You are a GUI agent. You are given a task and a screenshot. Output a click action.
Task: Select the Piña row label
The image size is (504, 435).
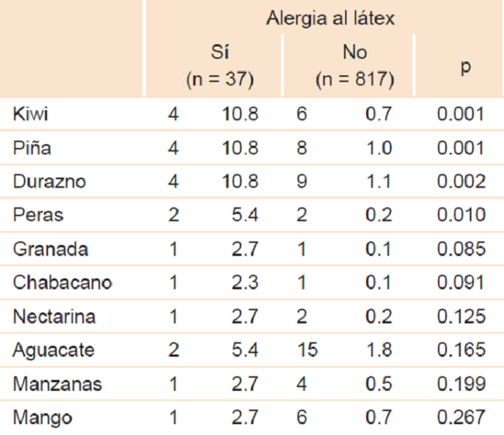pyautogui.click(x=33, y=148)
